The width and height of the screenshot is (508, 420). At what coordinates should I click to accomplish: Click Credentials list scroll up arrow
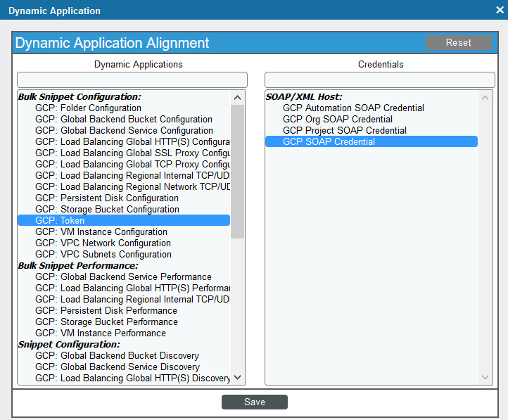pyautogui.click(x=485, y=98)
